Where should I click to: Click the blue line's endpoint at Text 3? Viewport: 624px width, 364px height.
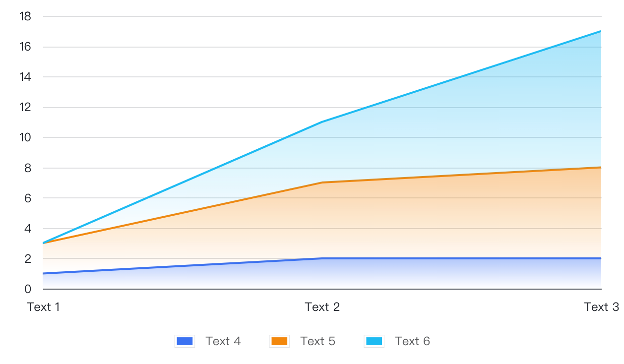pos(601,258)
